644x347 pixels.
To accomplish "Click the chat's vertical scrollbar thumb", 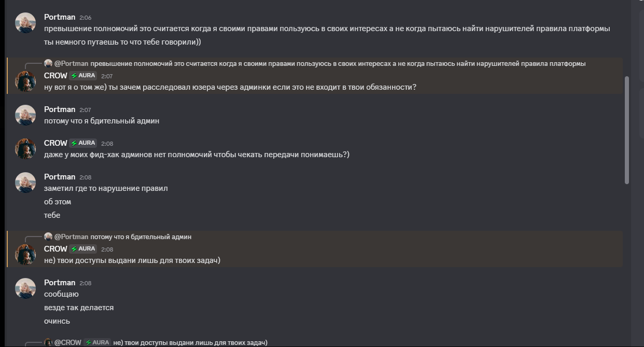I will pyautogui.click(x=627, y=130).
